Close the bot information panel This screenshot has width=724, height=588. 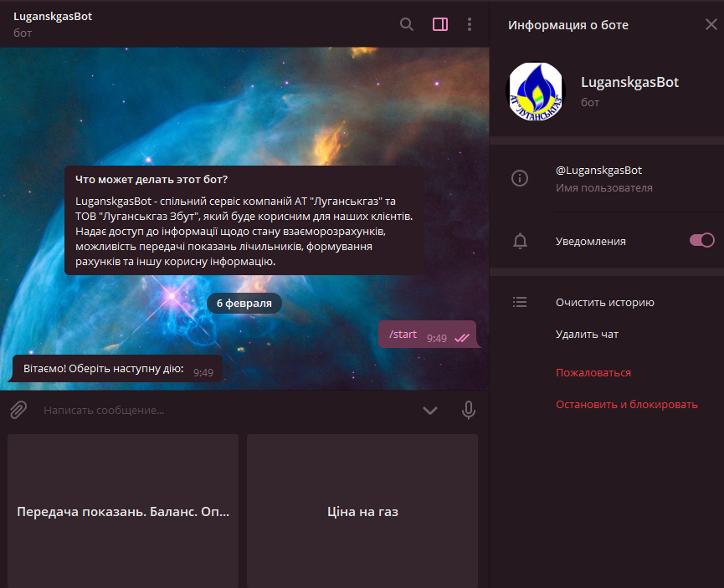(710, 24)
